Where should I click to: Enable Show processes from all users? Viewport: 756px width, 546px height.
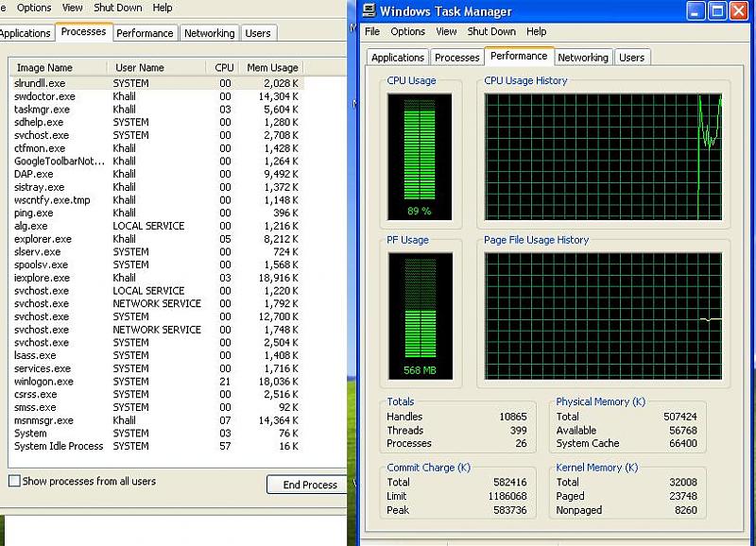(14, 481)
